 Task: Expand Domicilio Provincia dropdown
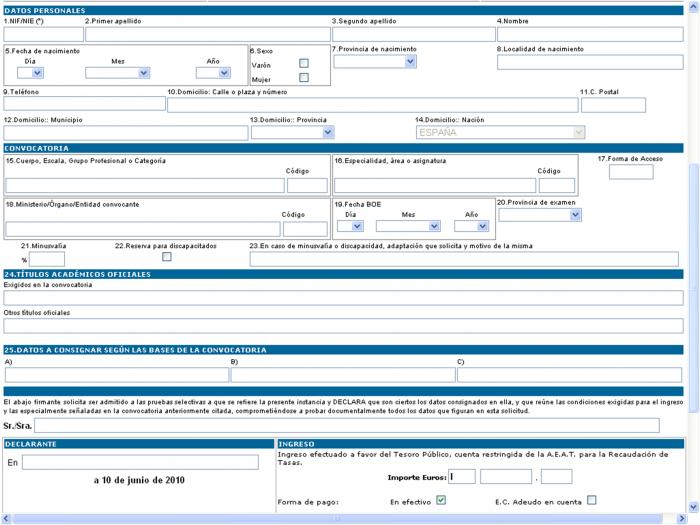click(292, 132)
